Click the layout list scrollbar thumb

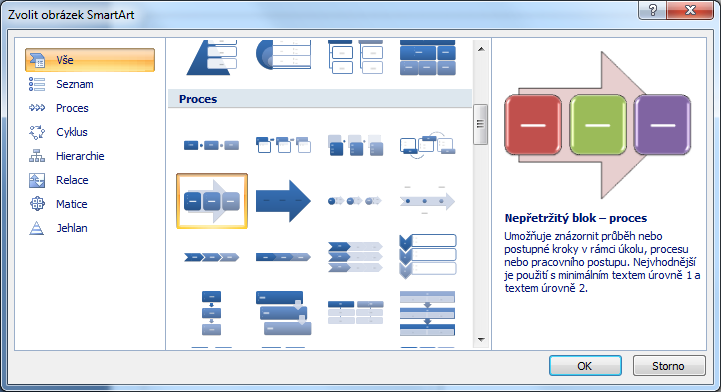tap(481, 124)
